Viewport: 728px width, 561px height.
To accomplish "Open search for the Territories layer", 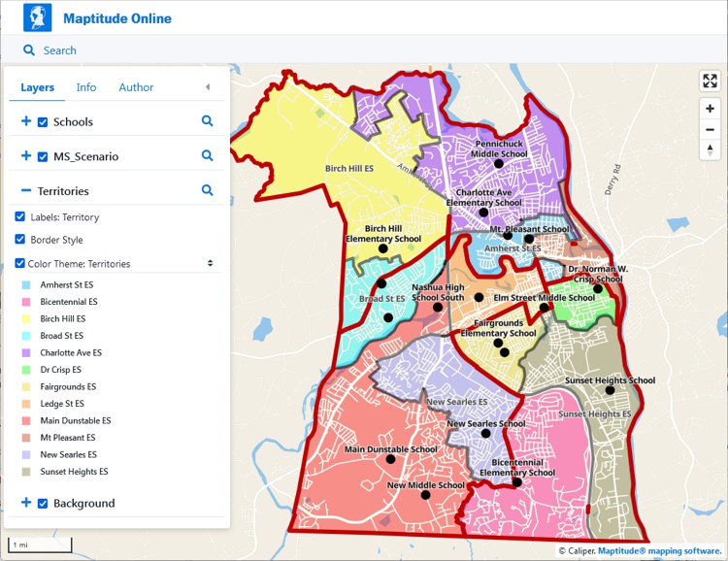I will click(x=207, y=191).
